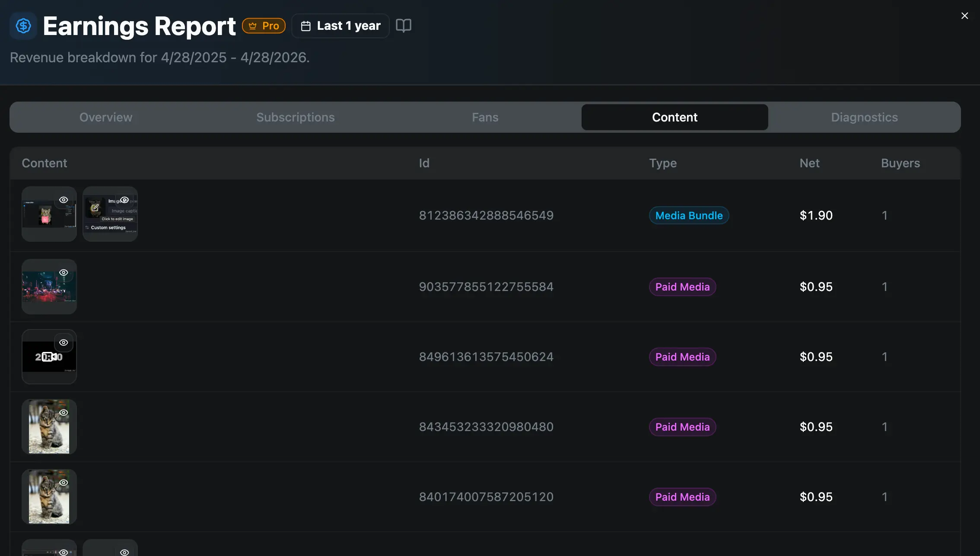
Task: Select id 812386342888546549
Action: (486, 215)
